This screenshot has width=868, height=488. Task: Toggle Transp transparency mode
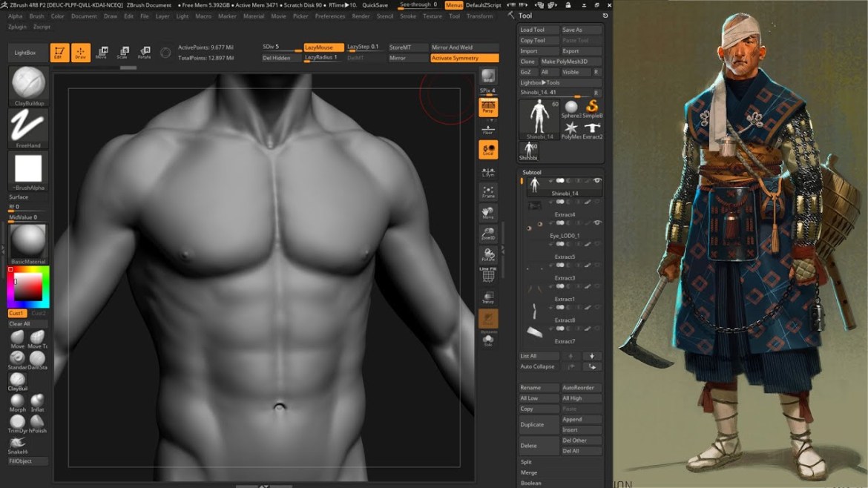pyautogui.click(x=487, y=297)
